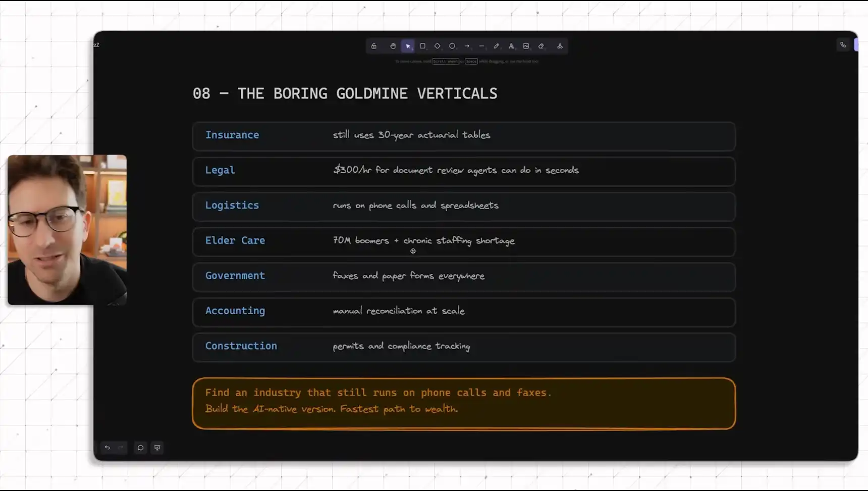Select the Line drawing tool
Screen dimensions: 868x491
coord(481,46)
